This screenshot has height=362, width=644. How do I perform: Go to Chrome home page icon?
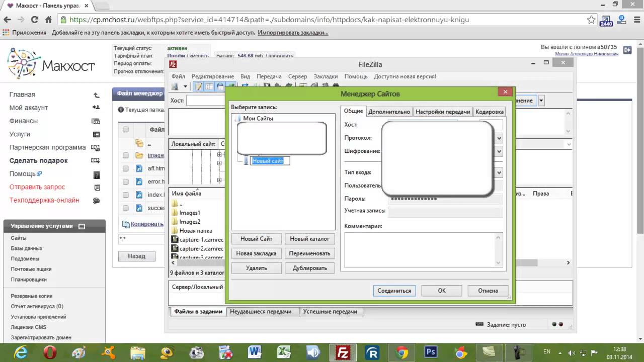click(48, 20)
